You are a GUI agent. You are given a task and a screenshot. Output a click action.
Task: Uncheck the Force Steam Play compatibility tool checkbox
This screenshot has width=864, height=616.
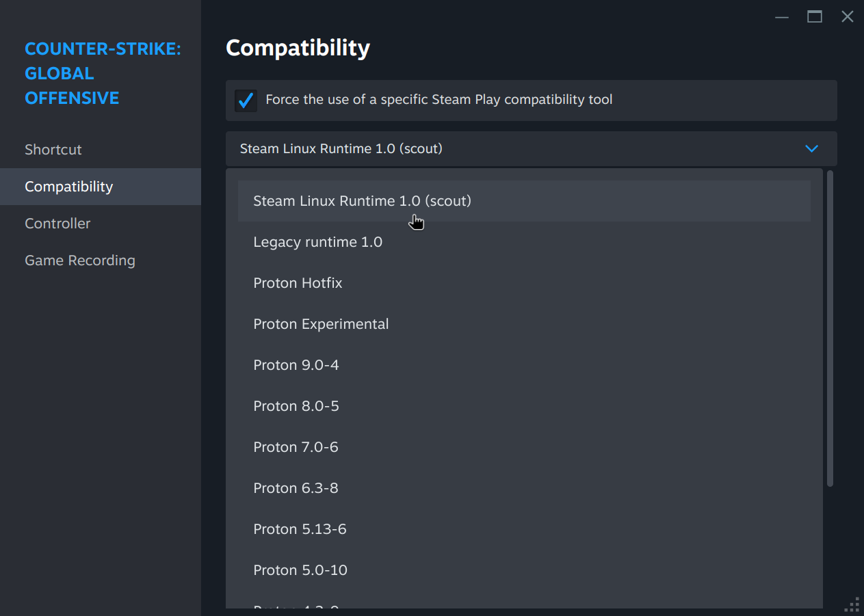tap(246, 101)
